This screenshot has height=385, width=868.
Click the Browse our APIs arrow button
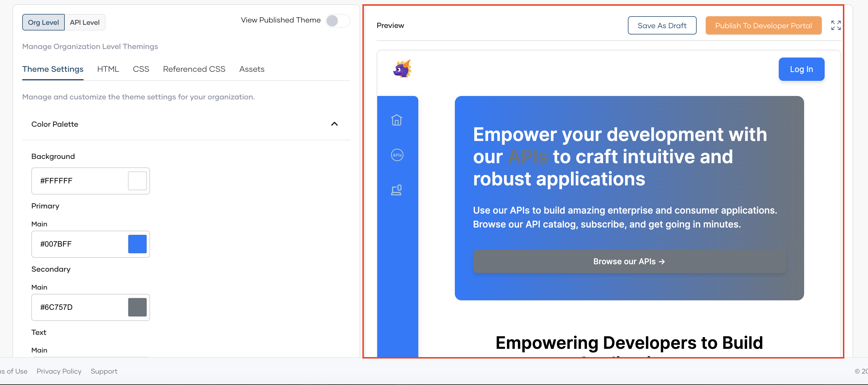pos(628,261)
